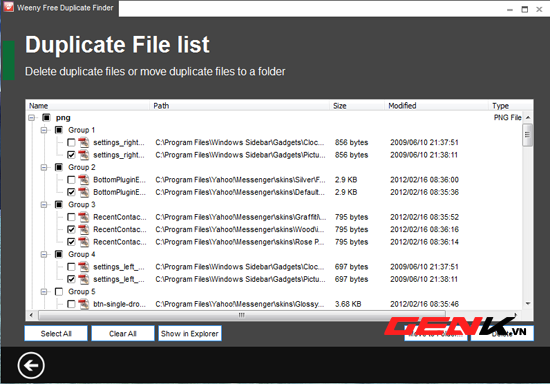Click file icon of settings_right 21:38:11 row
Screen dimensions: 550x384
[83, 155]
